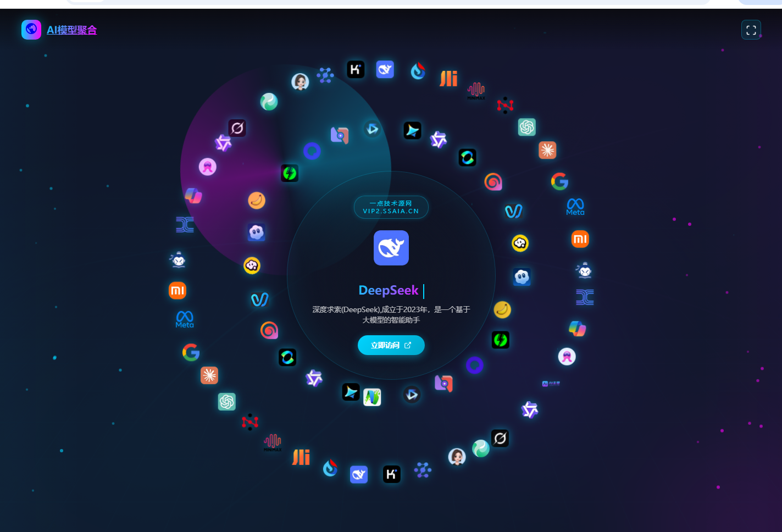
Task: Open the banana icon inside the purple glow
Action: pyautogui.click(x=257, y=201)
